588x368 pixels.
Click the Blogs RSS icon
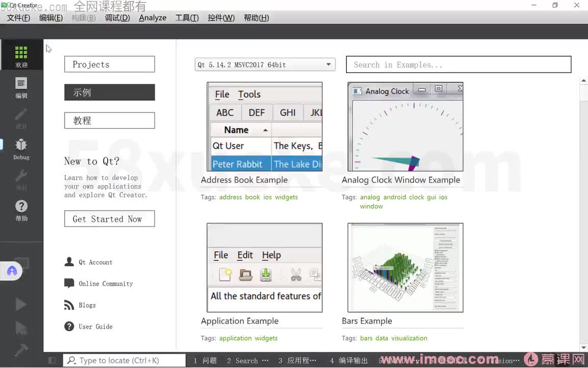69,305
